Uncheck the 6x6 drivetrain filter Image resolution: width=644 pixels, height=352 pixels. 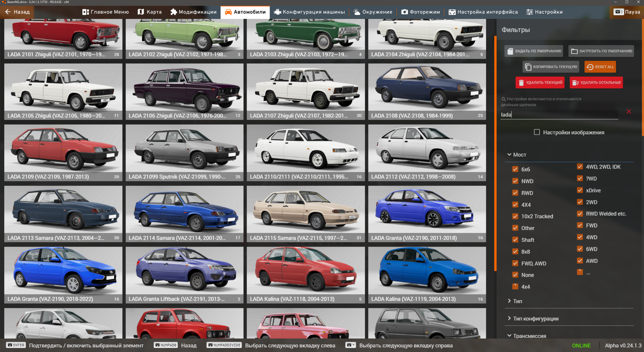click(x=515, y=169)
